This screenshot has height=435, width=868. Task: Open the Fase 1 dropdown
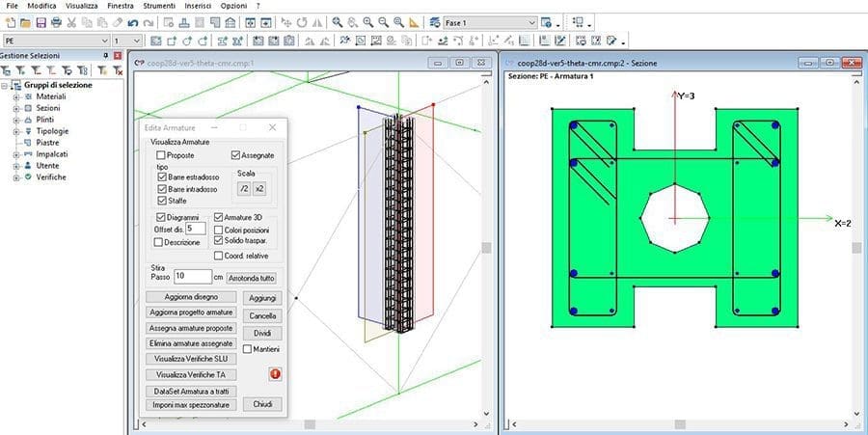coord(532,23)
